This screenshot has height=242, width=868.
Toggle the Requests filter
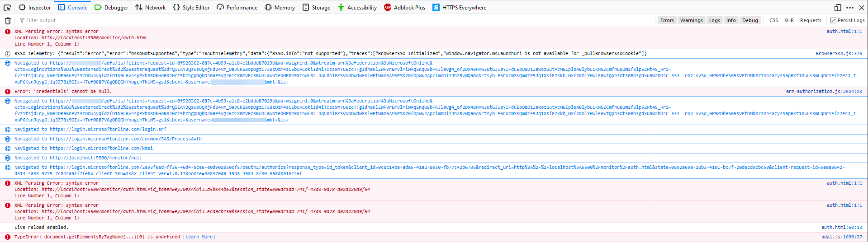coord(811,20)
